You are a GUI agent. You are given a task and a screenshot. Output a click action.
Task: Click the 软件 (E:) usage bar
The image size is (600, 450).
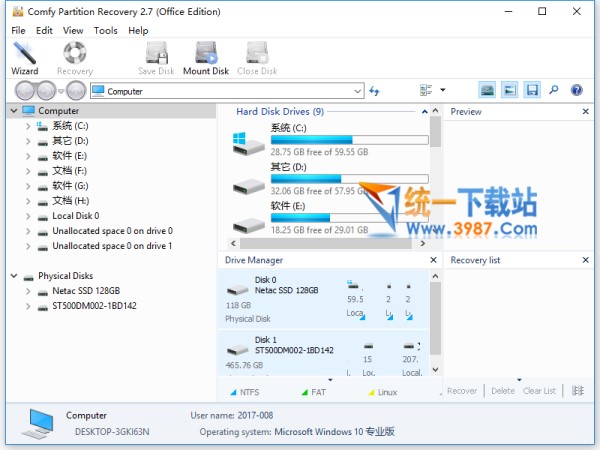tap(349, 218)
